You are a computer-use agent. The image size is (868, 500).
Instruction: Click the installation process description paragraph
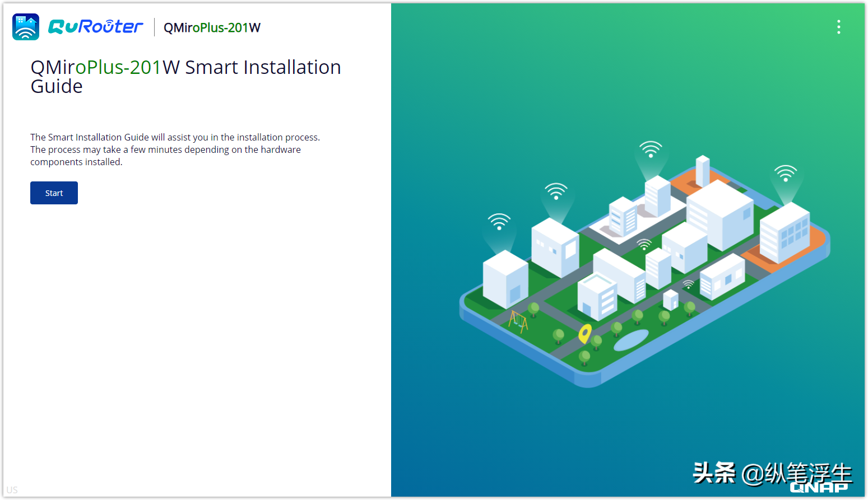(x=175, y=149)
